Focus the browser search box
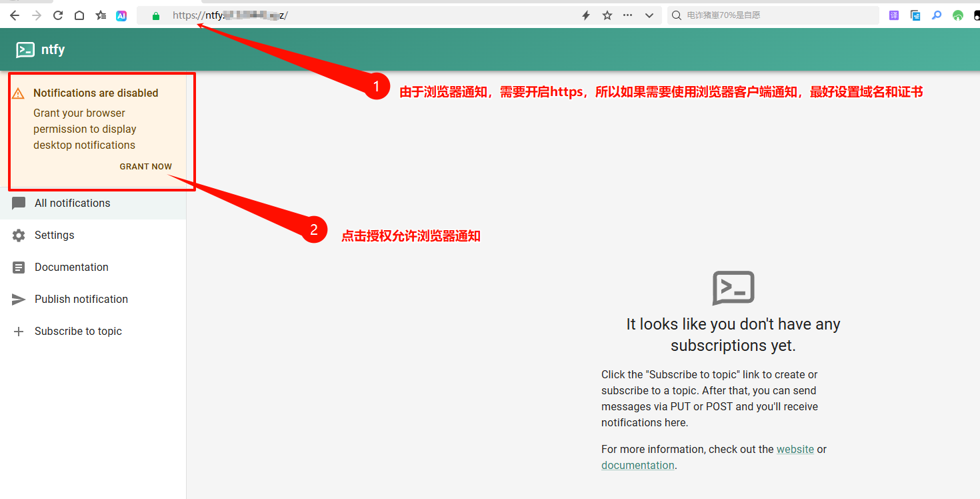This screenshot has height=499, width=980. click(x=773, y=15)
